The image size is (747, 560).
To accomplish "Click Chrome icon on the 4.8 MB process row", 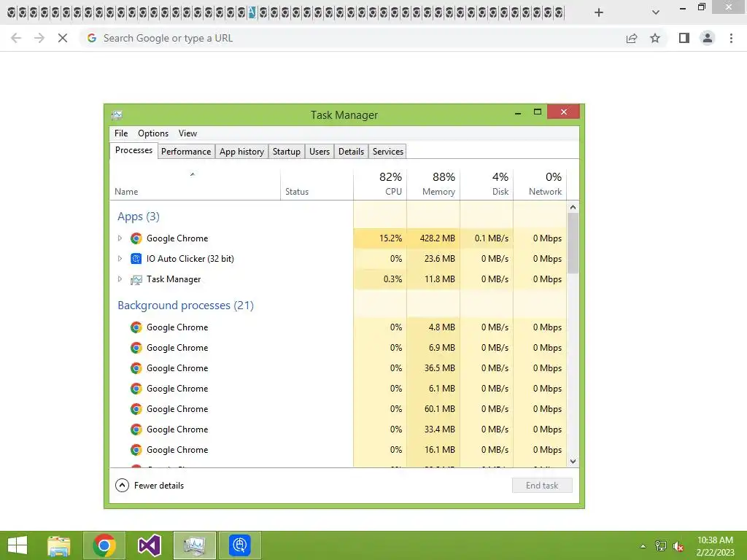I will (136, 327).
